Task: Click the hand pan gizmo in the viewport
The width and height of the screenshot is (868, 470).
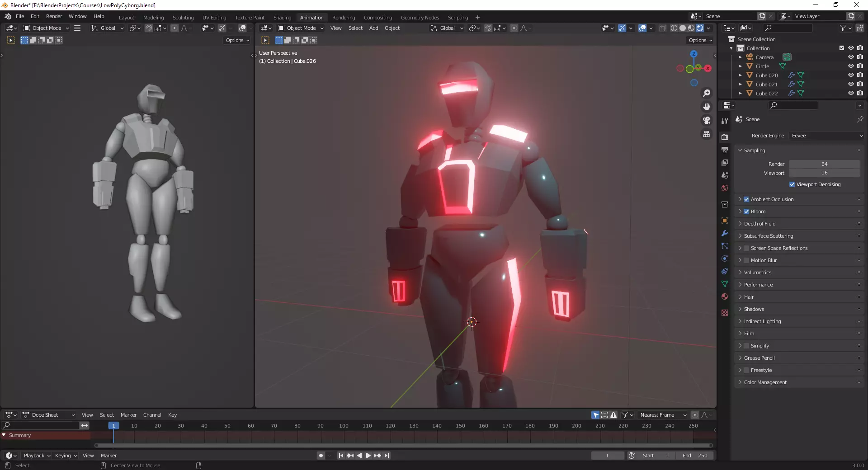Action: click(707, 107)
